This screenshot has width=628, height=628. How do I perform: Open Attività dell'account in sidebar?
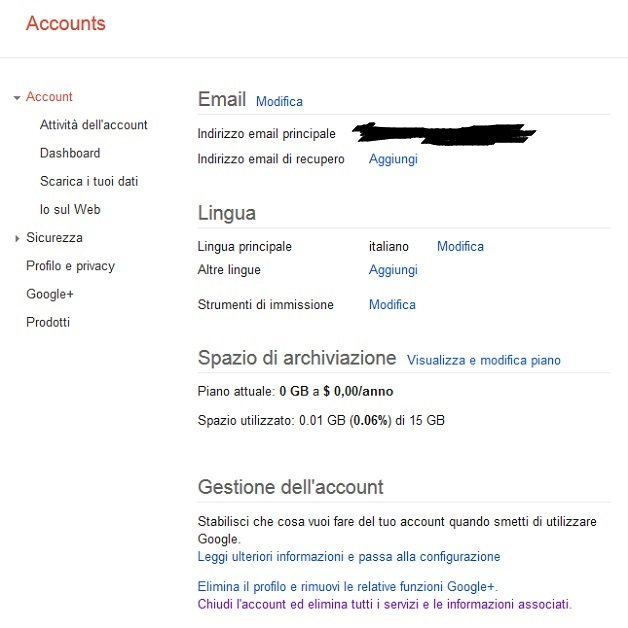click(x=94, y=125)
